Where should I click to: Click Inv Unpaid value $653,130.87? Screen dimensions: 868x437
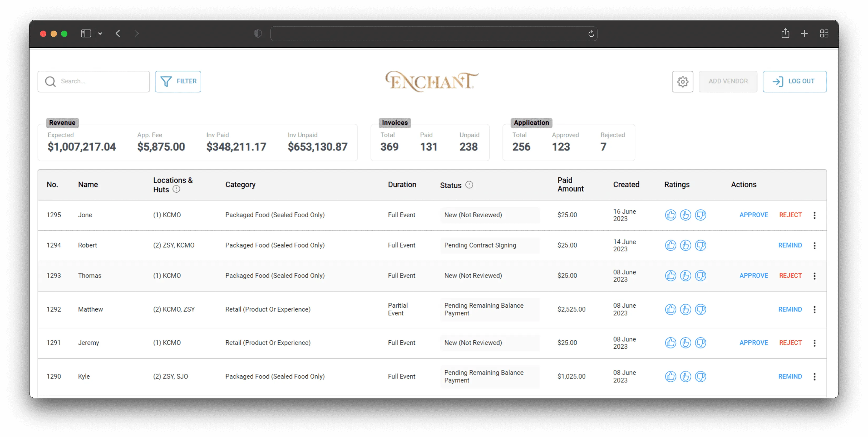tap(317, 147)
